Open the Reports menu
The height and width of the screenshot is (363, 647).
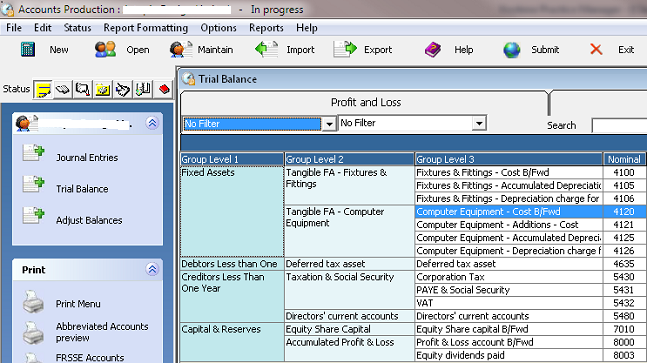point(266,28)
